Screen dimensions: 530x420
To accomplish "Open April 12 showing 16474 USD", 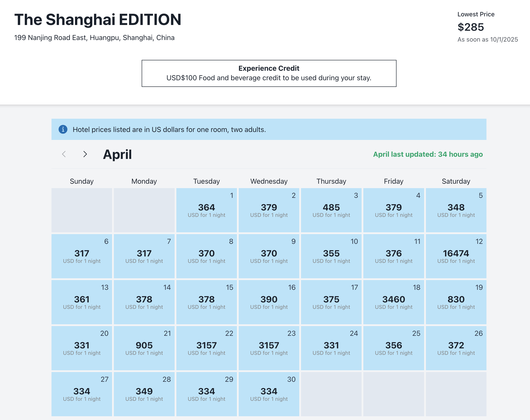I will [x=456, y=256].
